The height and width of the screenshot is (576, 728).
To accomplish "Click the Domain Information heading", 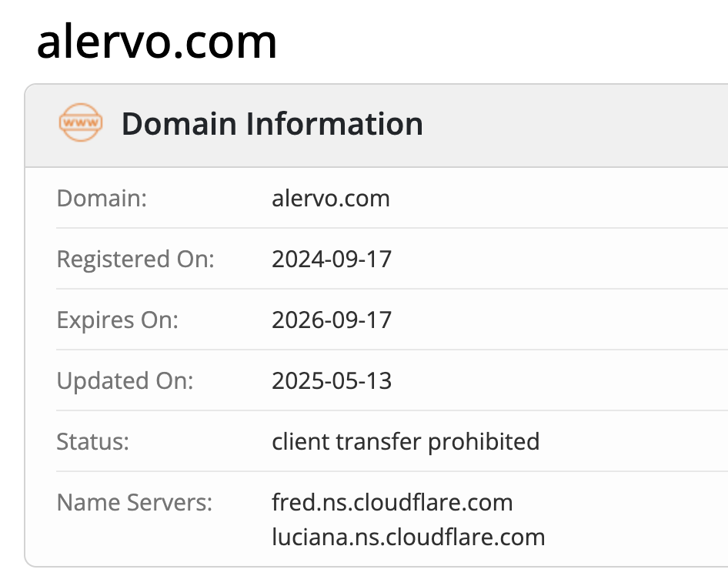I will click(272, 123).
